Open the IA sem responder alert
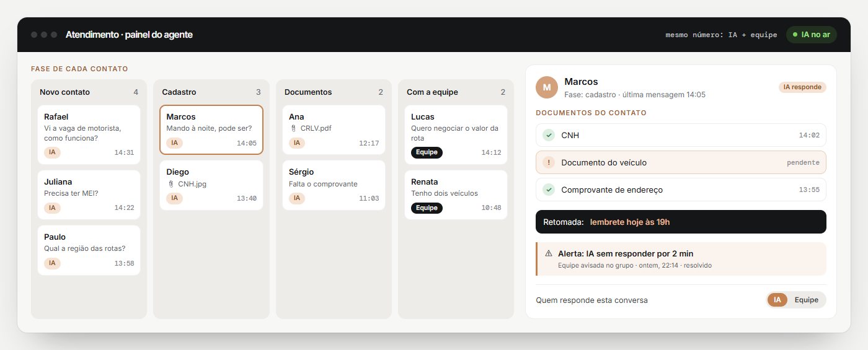Viewport: 868px width, 350px height. tap(681, 259)
